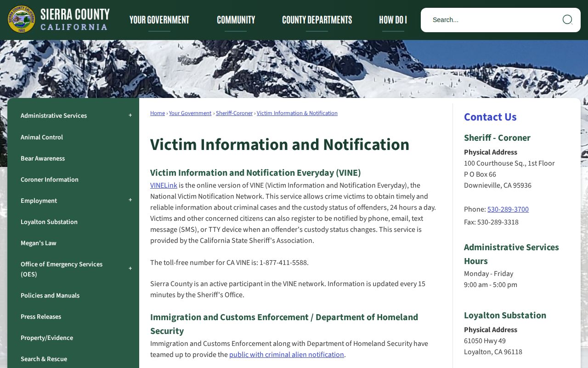Open the VINELink hyperlink
This screenshot has width=588, height=368.
164,185
